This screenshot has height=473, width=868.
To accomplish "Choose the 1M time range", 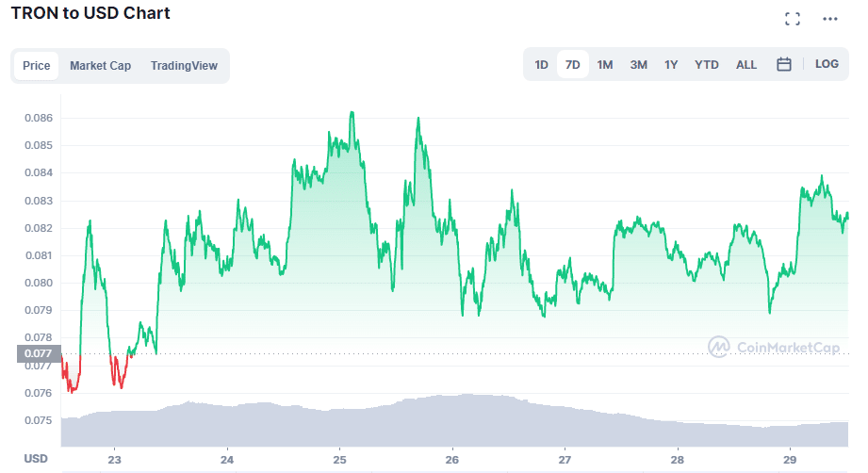I will (604, 65).
